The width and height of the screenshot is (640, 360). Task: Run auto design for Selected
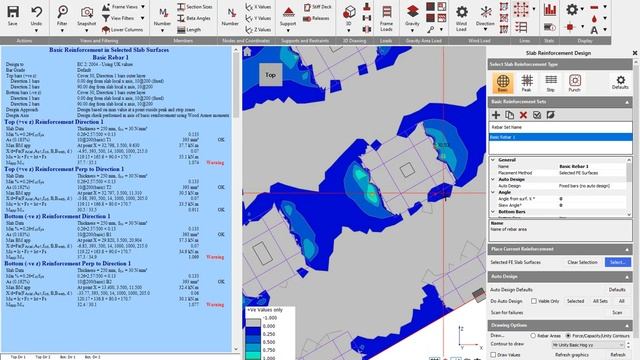coord(575,301)
